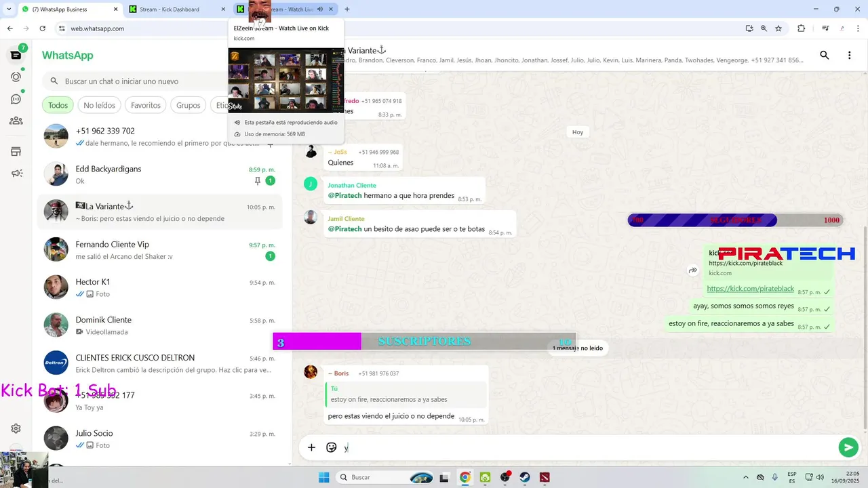Open the Windows Start menu
The width and height of the screenshot is (868, 488).
pos(324,477)
